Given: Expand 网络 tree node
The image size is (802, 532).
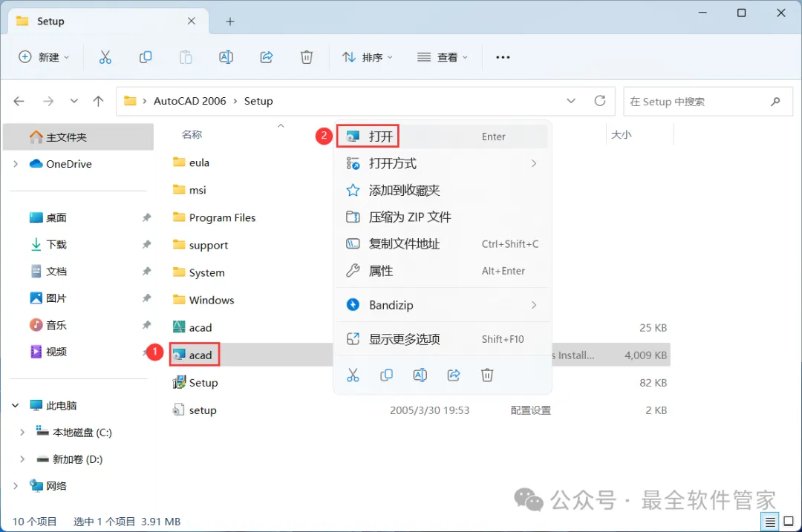Looking at the screenshot, I should [16, 485].
